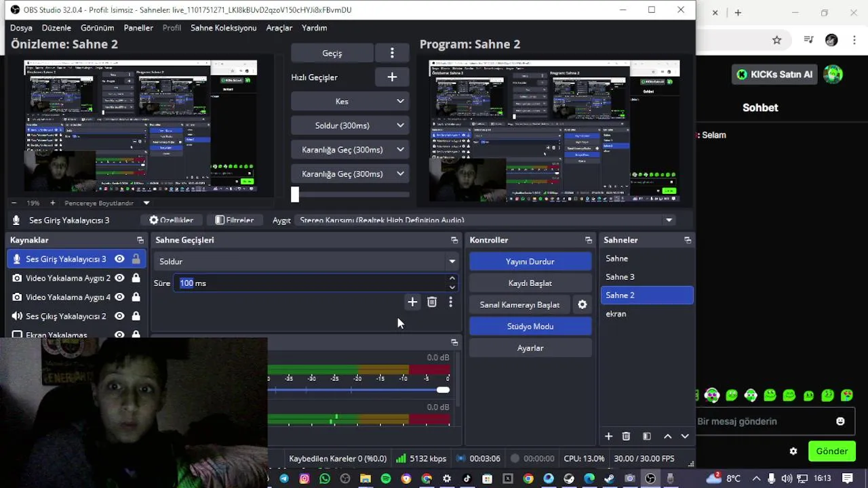
Task: Decrease the Süre duration value
Action: [x=452, y=287]
